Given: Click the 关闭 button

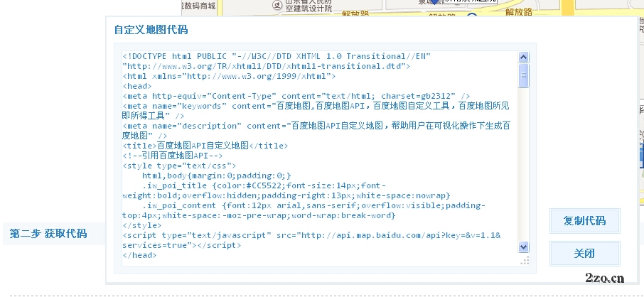Looking at the screenshot, I should pyautogui.click(x=585, y=254).
